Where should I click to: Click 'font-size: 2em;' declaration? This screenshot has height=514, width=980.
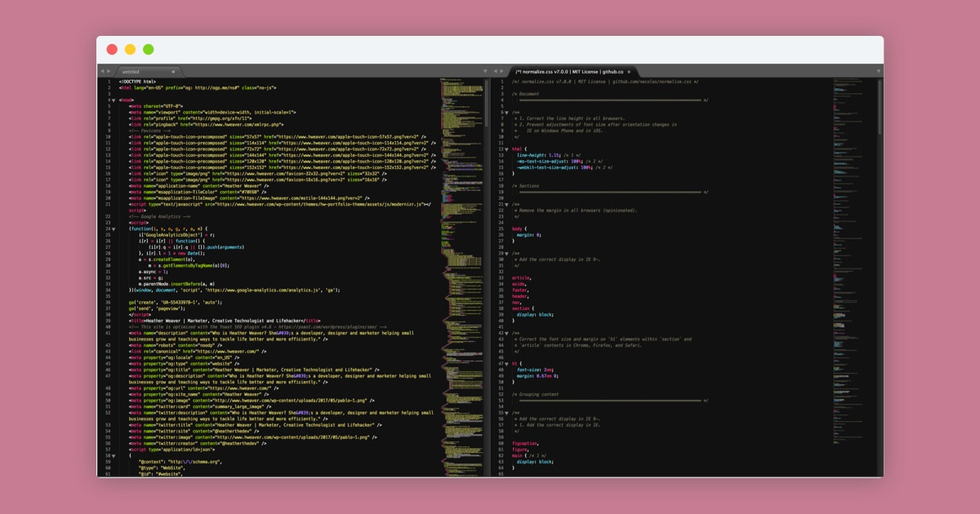(536, 370)
